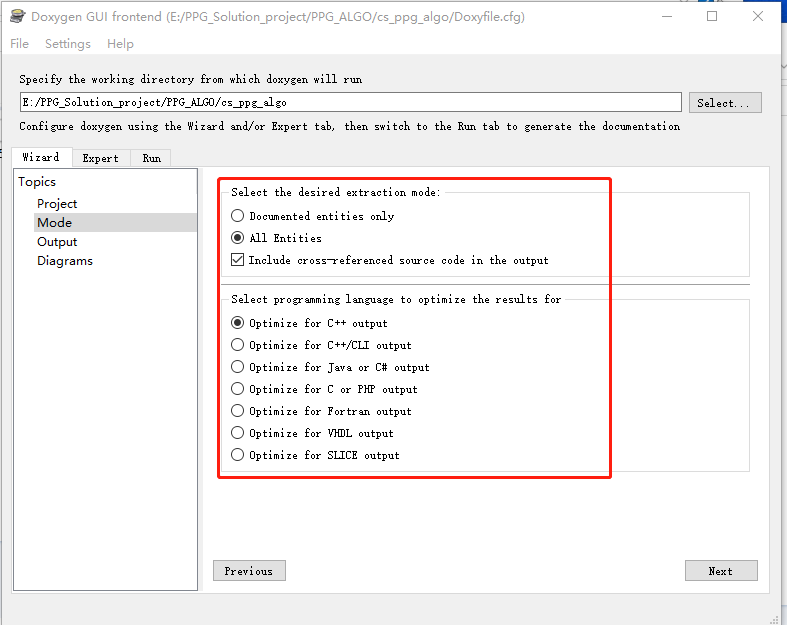Screen dimensions: 787x625
Task: Select Optimize for Java or C# output
Action: coord(330,367)
